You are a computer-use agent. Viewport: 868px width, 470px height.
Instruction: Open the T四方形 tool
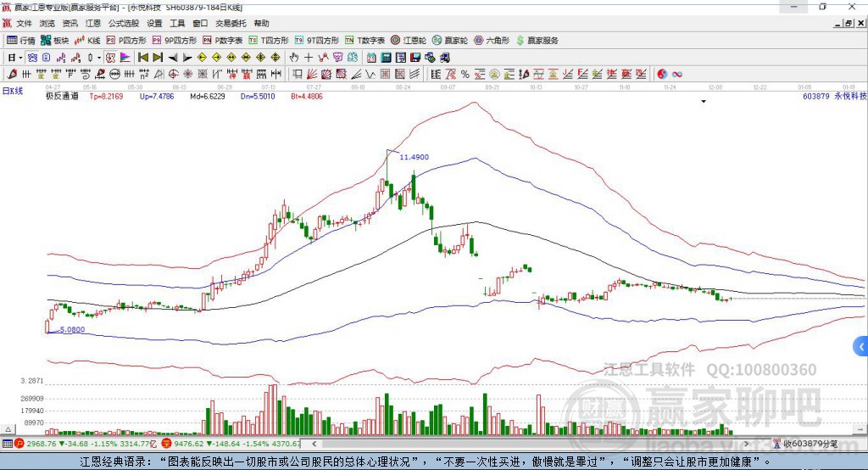(269, 41)
